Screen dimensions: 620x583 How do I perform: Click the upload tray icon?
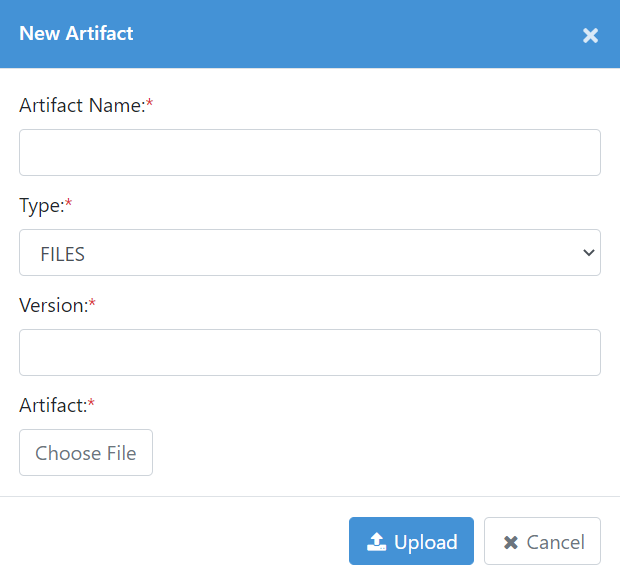(x=376, y=541)
